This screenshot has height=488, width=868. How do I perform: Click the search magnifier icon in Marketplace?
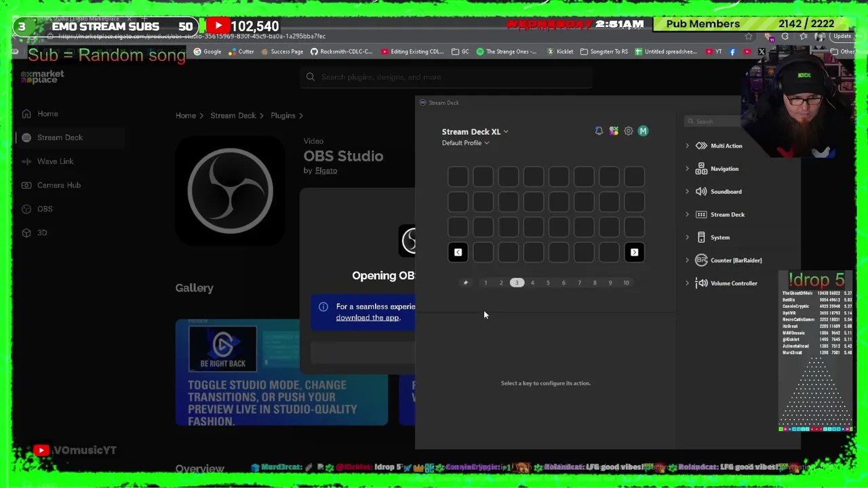point(311,77)
